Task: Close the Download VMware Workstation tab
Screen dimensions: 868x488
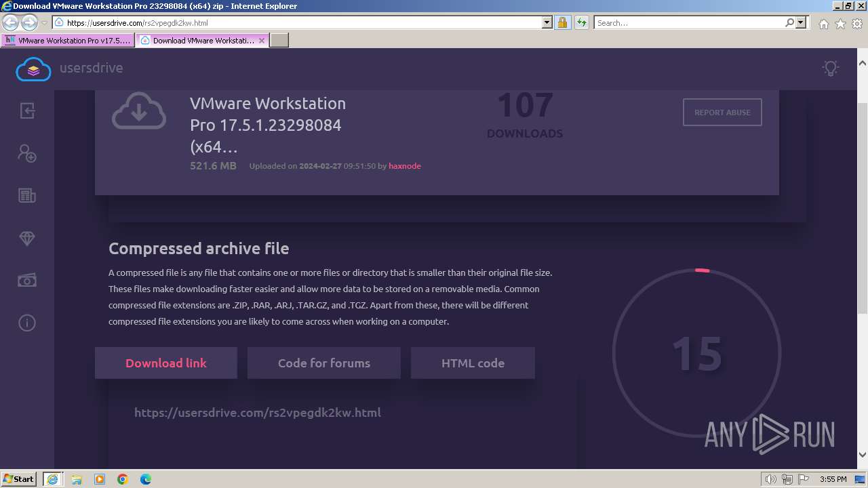Action: [x=263, y=40]
